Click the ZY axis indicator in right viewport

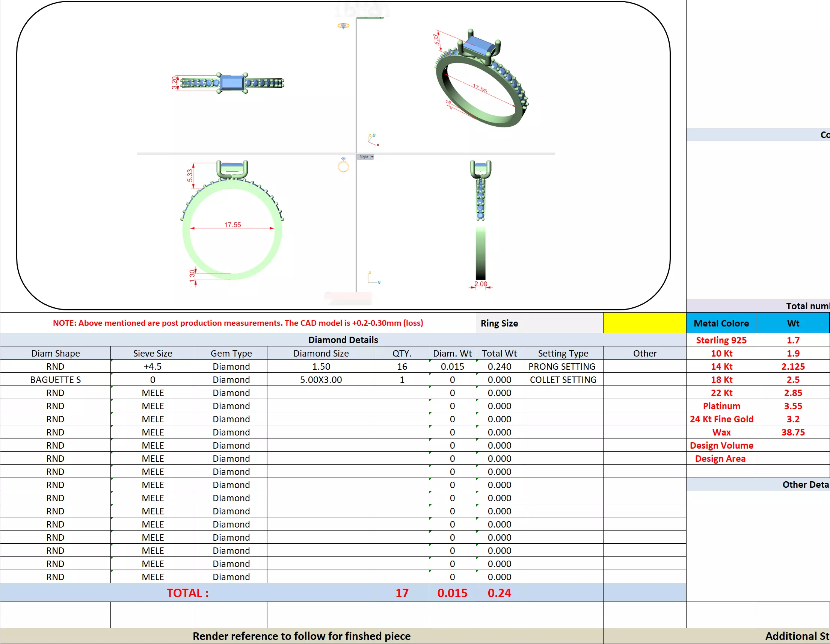373,278
